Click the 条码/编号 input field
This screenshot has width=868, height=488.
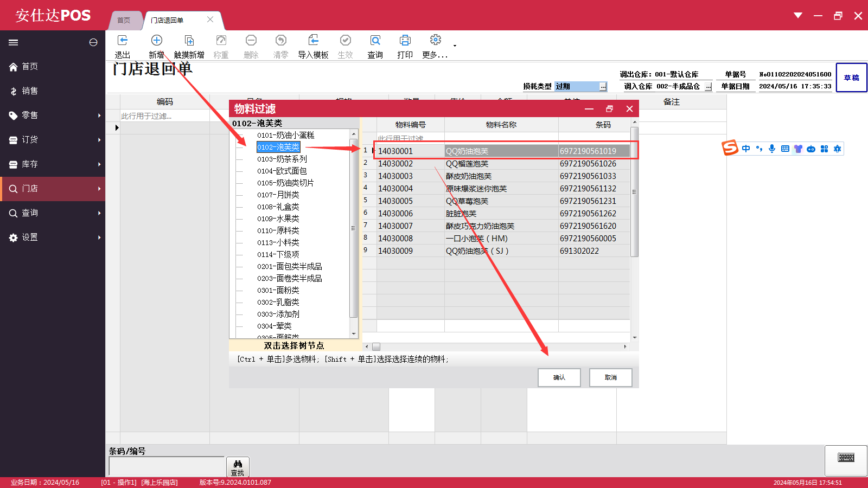coord(167,466)
